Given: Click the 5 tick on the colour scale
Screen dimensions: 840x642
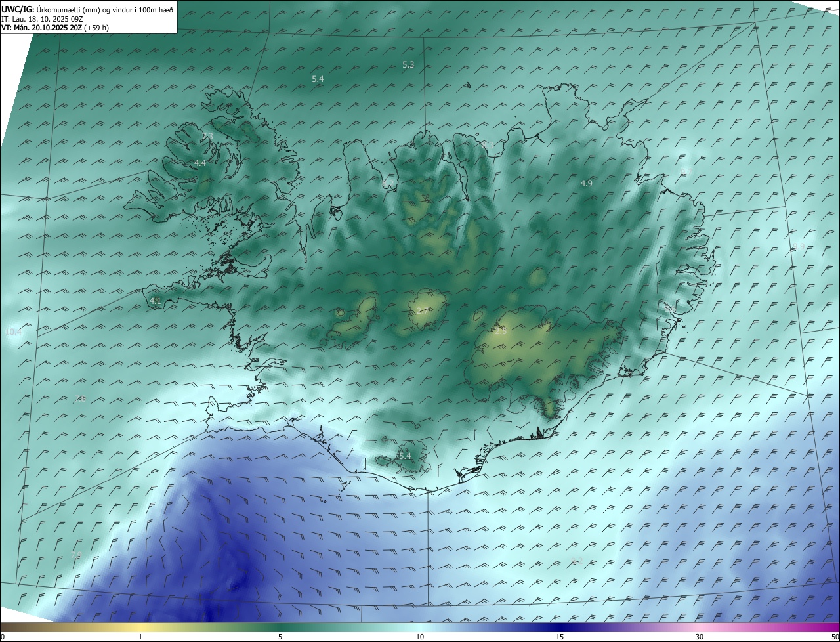Looking at the screenshot, I should click(280, 637).
